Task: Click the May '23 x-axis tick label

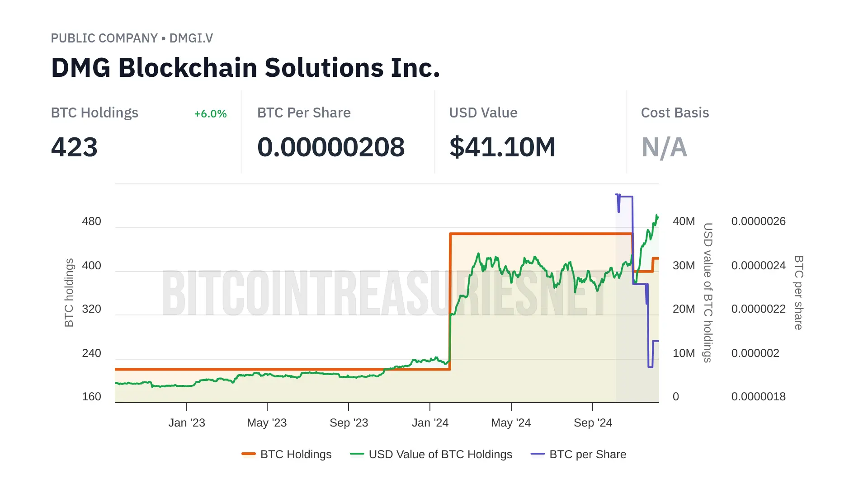Action: [x=267, y=423]
